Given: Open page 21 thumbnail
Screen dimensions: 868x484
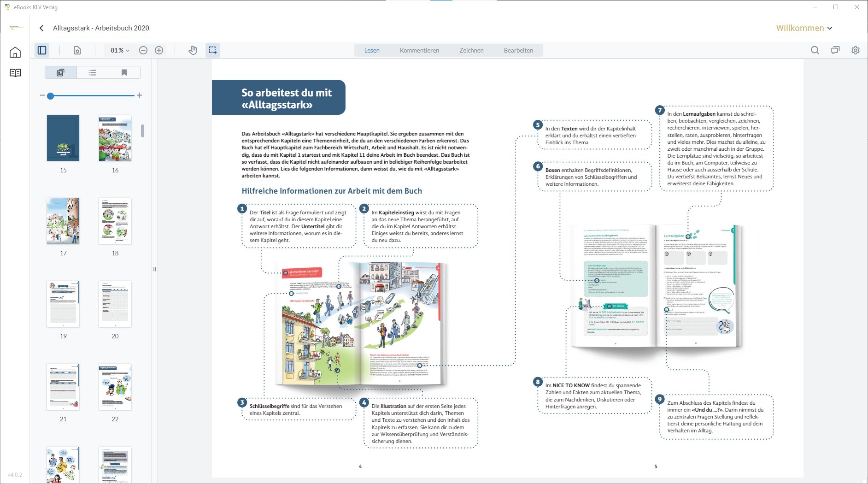Looking at the screenshot, I should tap(63, 387).
